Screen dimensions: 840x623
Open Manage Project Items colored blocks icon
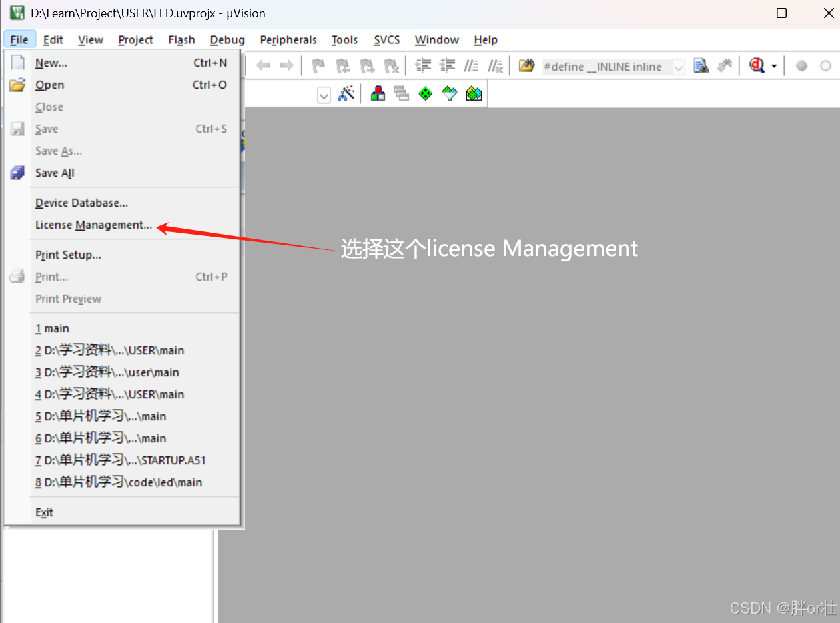[x=378, y=94]
